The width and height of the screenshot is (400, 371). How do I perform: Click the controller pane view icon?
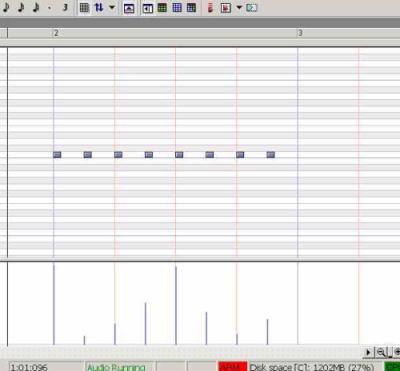pyautogui.click(x=129, y=8)
